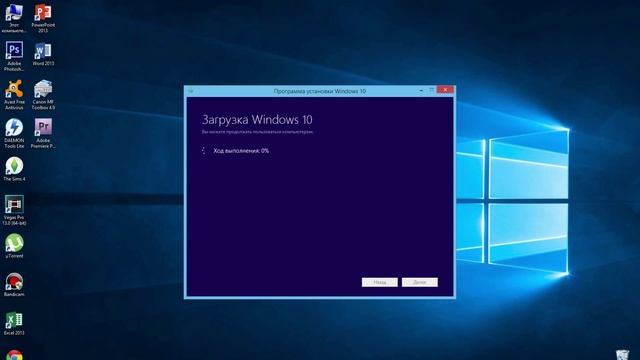Open Adobe Premiere Pro shortcut
The image size is (640, 360).
pyautogui.click(x=43, y=133)
